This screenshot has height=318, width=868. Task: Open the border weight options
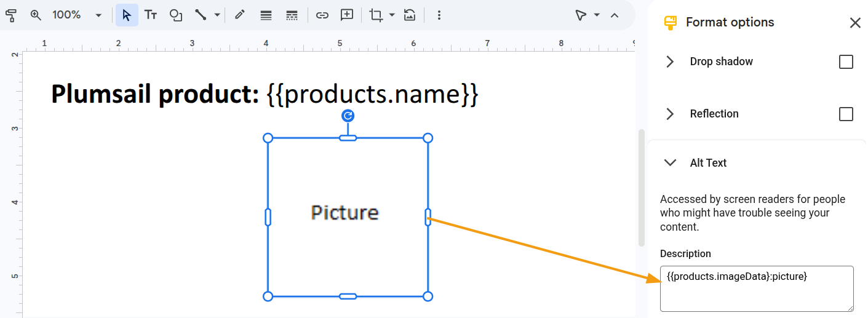point(266,15)
